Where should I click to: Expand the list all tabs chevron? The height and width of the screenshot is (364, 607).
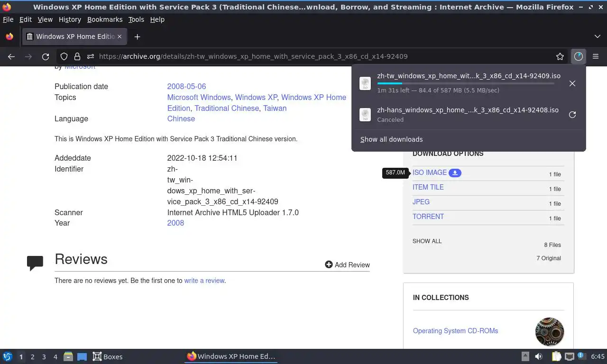click(x=597, y=36)
